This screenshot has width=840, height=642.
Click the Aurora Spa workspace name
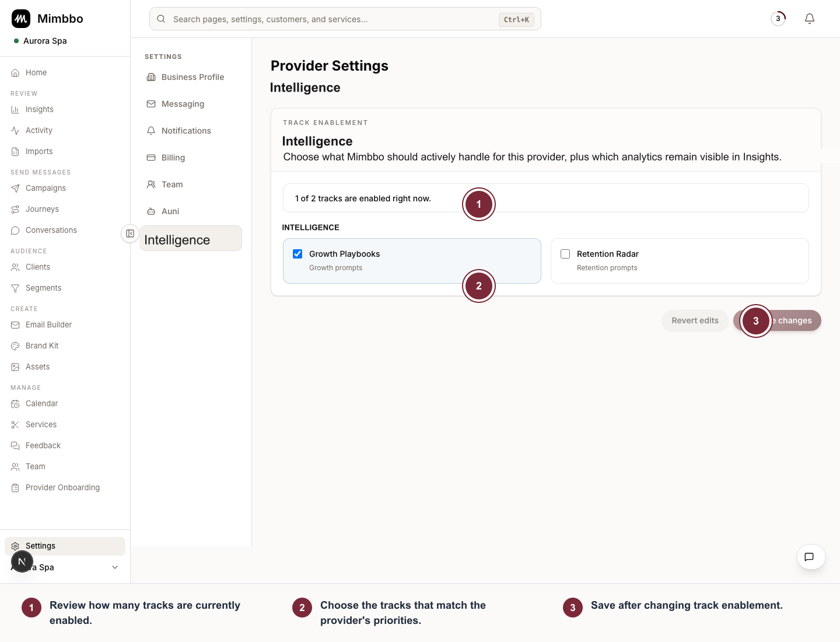coord(45,41)
